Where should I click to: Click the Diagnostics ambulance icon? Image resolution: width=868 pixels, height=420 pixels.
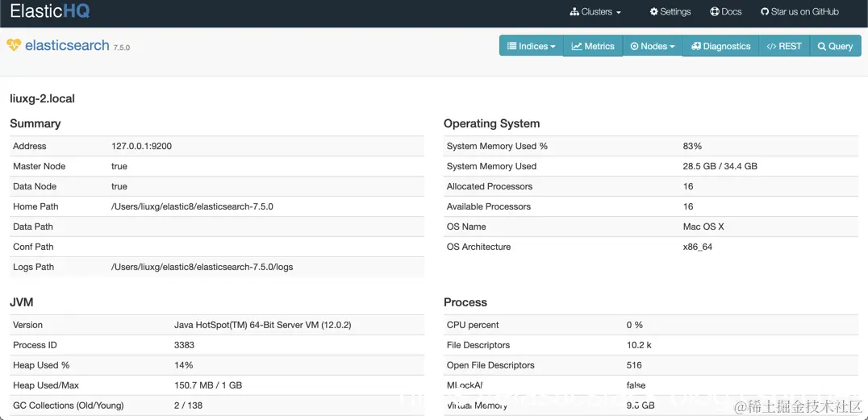click(x=696, y=46)
